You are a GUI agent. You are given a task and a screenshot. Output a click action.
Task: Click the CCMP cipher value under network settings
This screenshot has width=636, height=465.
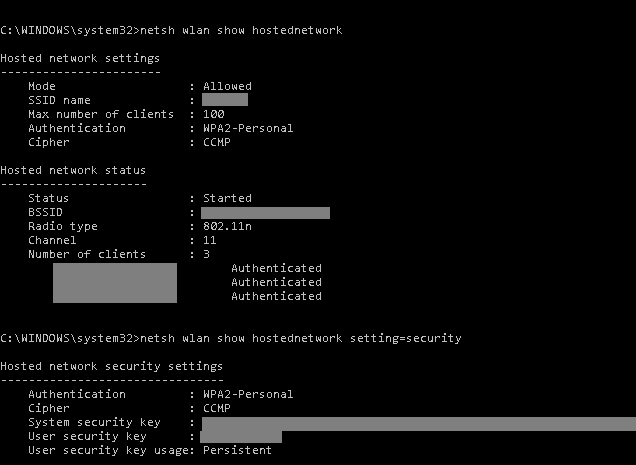pyautogui.click(x=217, y=142)
